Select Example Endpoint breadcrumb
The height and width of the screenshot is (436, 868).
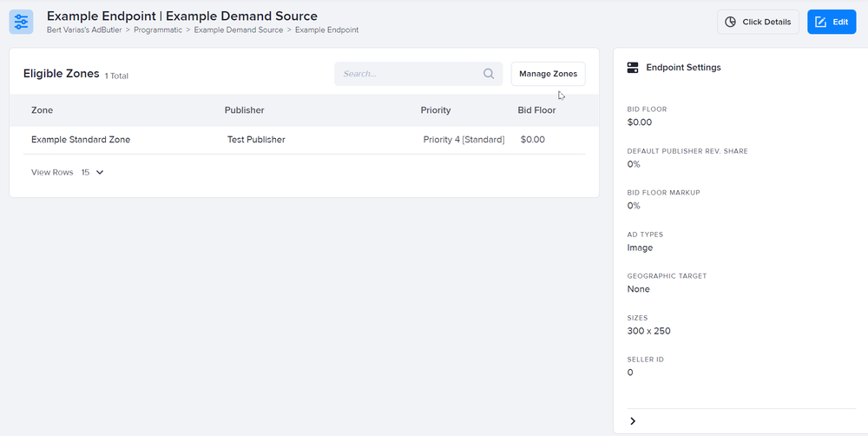pyautogui.click(x=326, y=30)
